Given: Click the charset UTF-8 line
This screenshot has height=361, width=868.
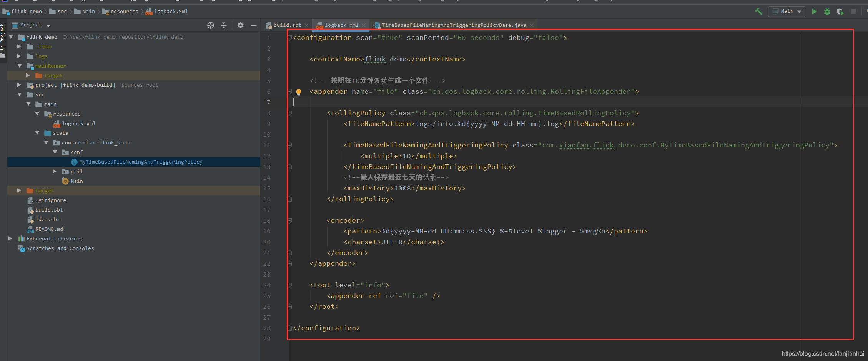Looking at the screenshot, I should click(394, 242).
